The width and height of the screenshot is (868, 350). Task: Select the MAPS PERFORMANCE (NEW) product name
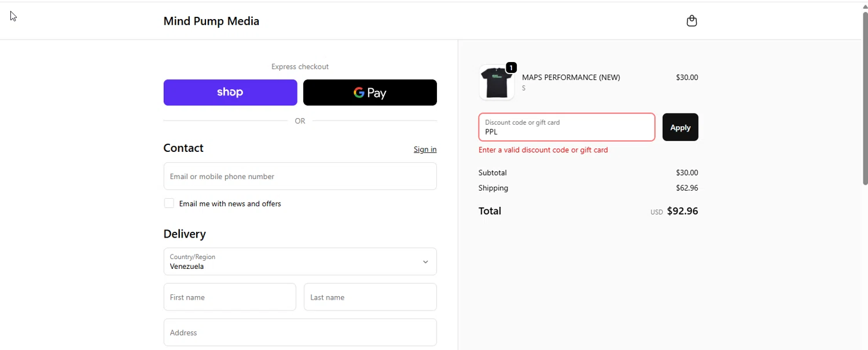point(571,78)
